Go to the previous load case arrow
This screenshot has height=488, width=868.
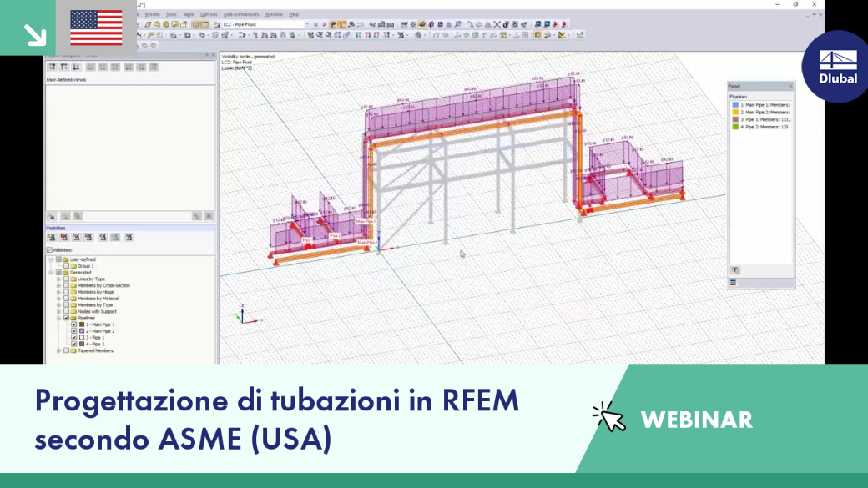click(316, 24)
